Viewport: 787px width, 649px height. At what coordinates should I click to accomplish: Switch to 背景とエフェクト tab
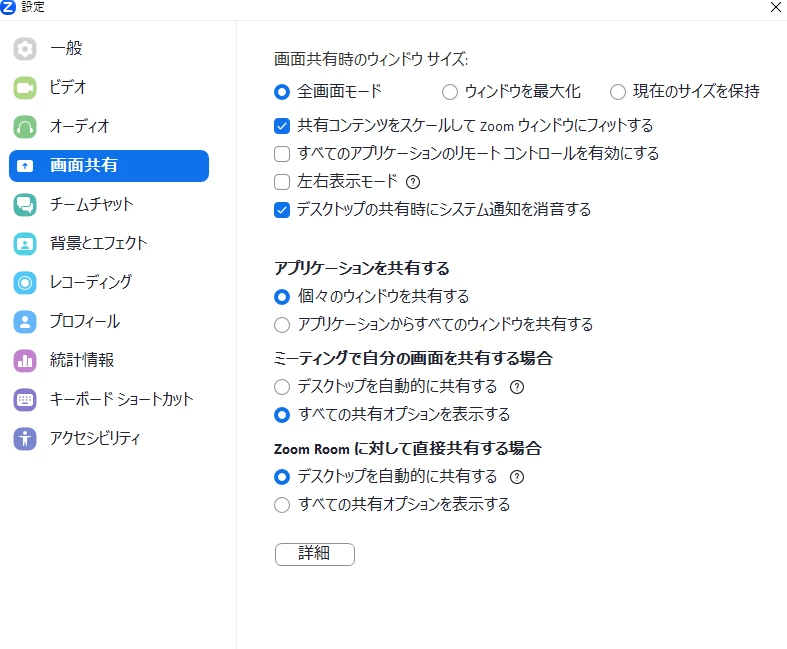(x=109, y=244)
